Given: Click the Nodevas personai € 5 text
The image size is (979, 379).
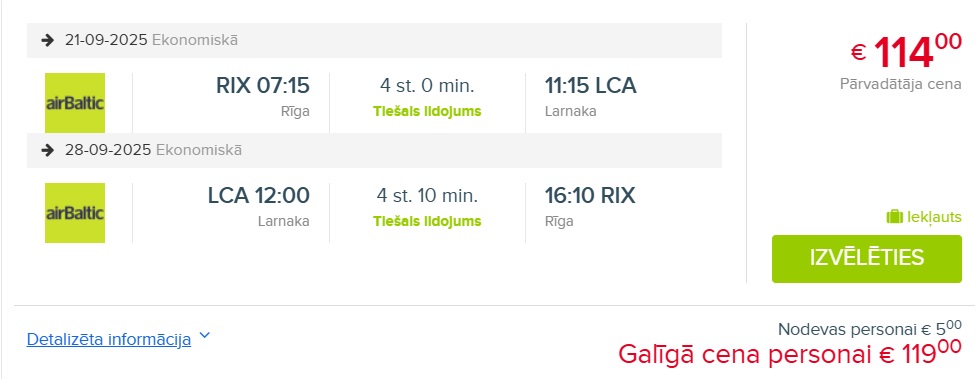Looking at the screenshot, I should tap(870, 328).
